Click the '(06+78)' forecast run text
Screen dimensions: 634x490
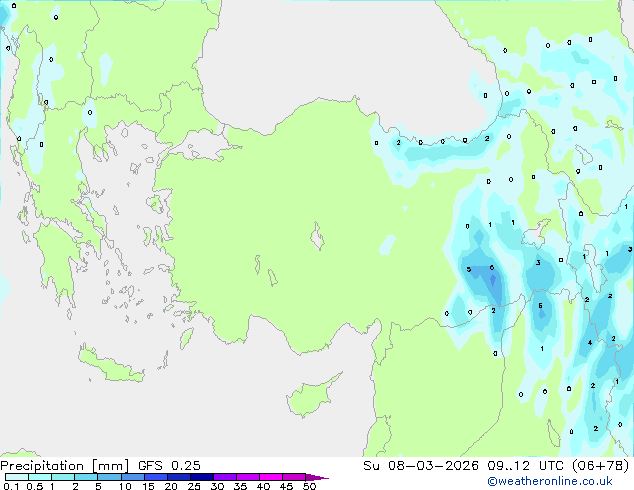click(601, 466)
